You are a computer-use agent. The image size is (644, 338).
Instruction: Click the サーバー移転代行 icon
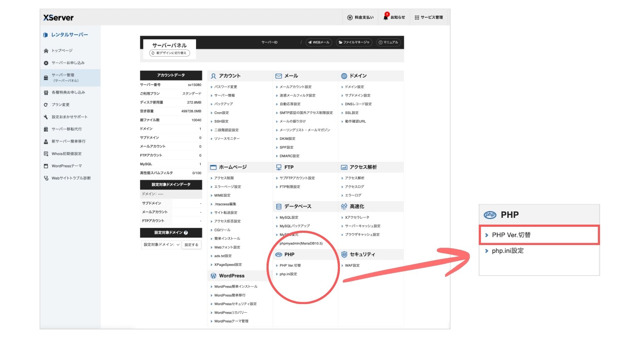[46, 129]
